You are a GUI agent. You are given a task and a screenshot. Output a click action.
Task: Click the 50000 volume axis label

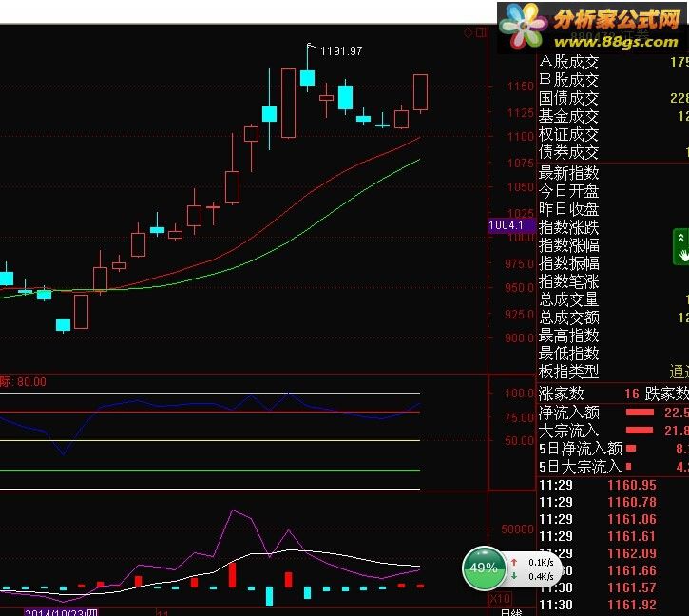point(518,529)
